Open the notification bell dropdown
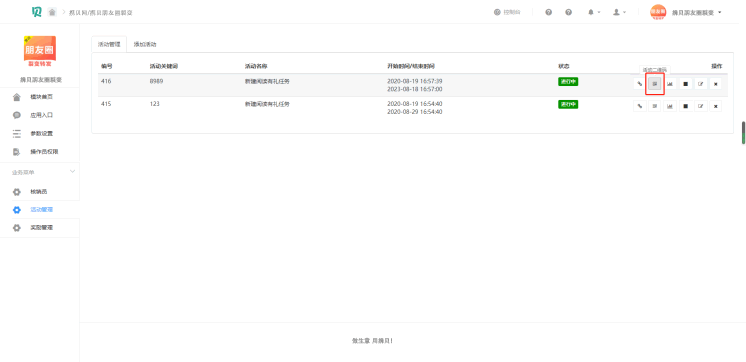Image resolution: width=746 pixels, height=362 pixels. (x=593, y=12)
